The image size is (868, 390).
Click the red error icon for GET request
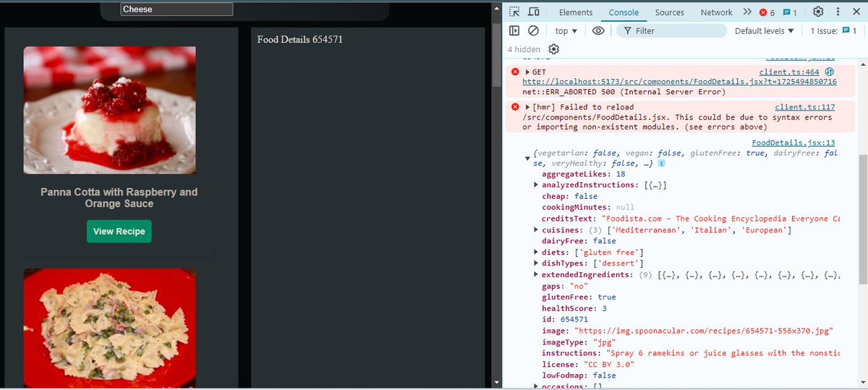[x=515, y=72]
